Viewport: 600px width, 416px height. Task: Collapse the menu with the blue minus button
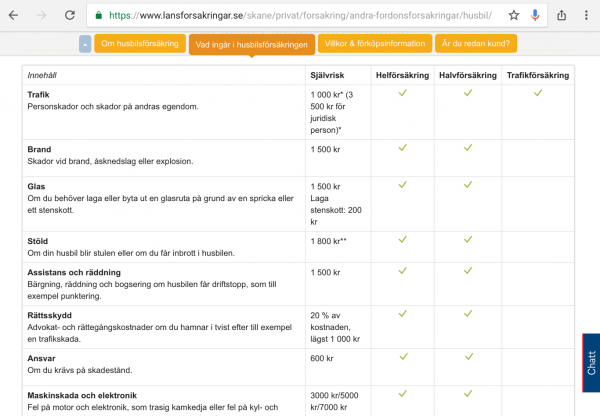coord(84,45)
